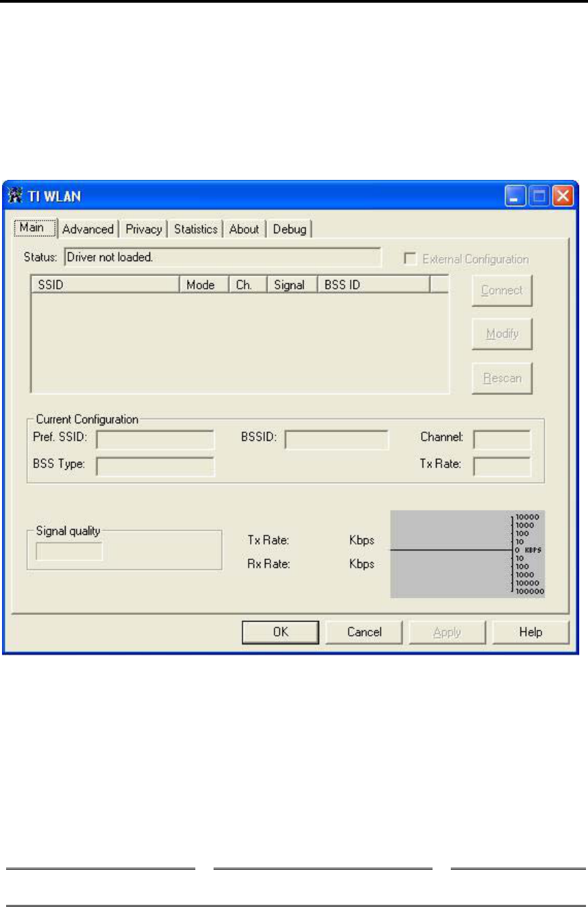Sort list by SSID column header

pos(105,285)
